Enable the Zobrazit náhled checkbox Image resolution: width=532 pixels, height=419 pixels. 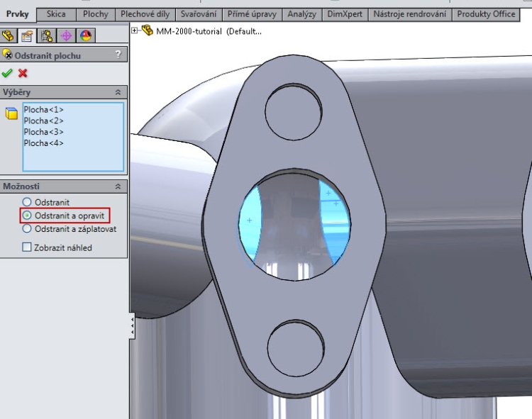tap(28, 247)
